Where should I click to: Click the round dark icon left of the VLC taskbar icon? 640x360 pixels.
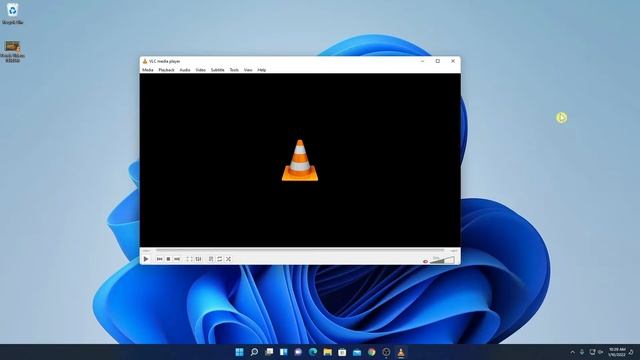(386, 352)
